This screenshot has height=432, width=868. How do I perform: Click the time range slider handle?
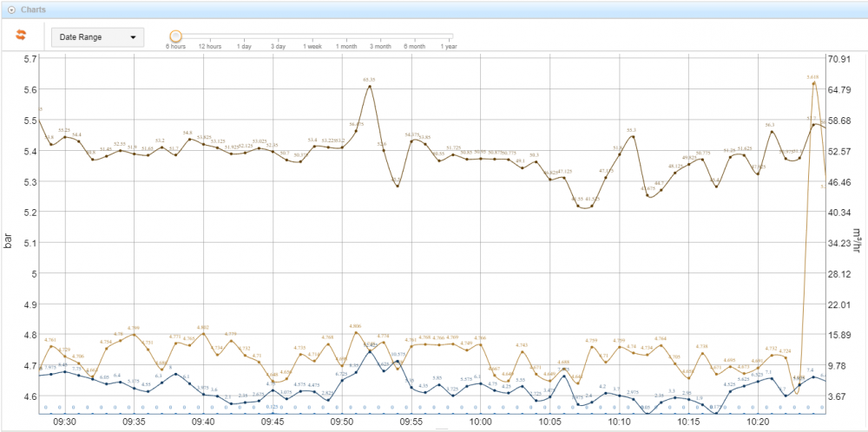pos(175,36)
